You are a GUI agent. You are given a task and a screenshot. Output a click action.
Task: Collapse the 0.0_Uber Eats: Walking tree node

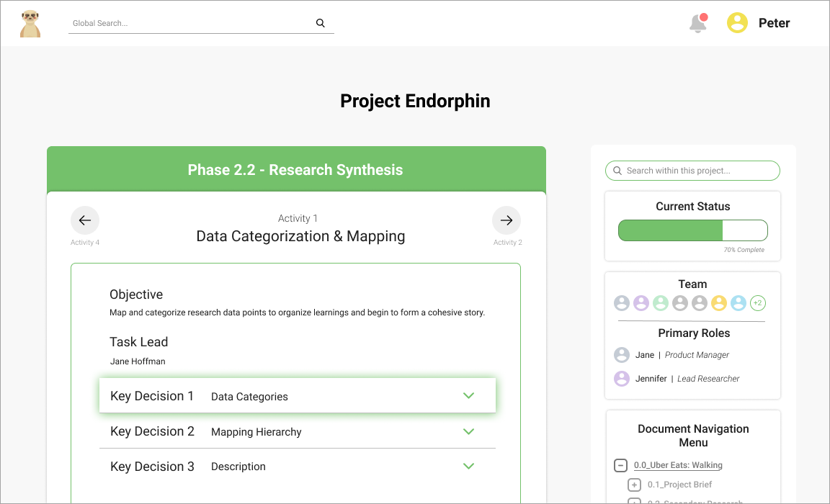click(x=620, y=465)
